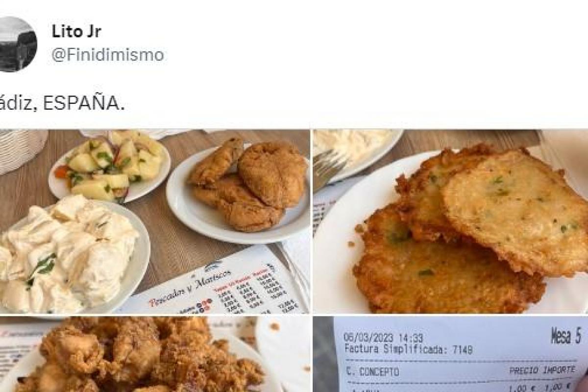Click the PRECIO IMPORTE receipt header
This screenshot has width=588, height=392.
click(x=542, y=370)
